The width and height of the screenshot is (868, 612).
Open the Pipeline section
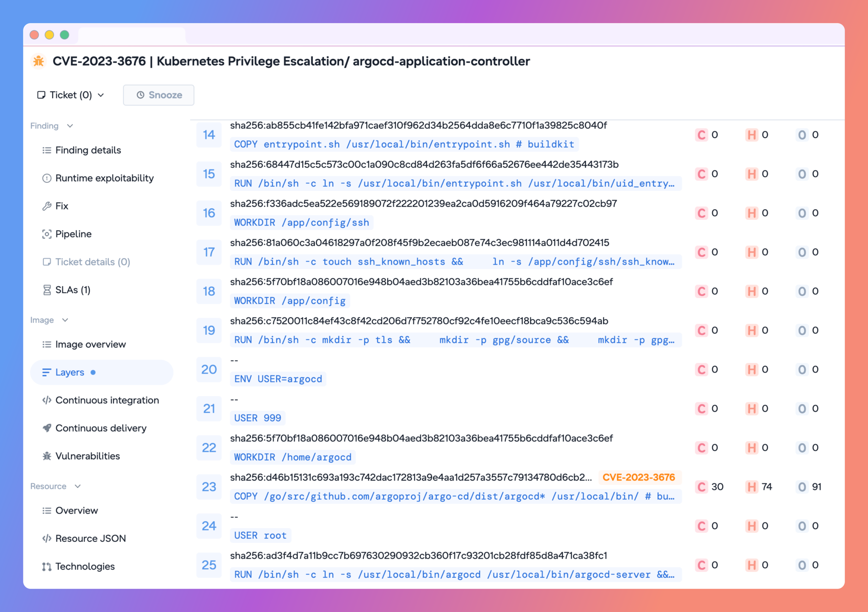click(73, 234)
